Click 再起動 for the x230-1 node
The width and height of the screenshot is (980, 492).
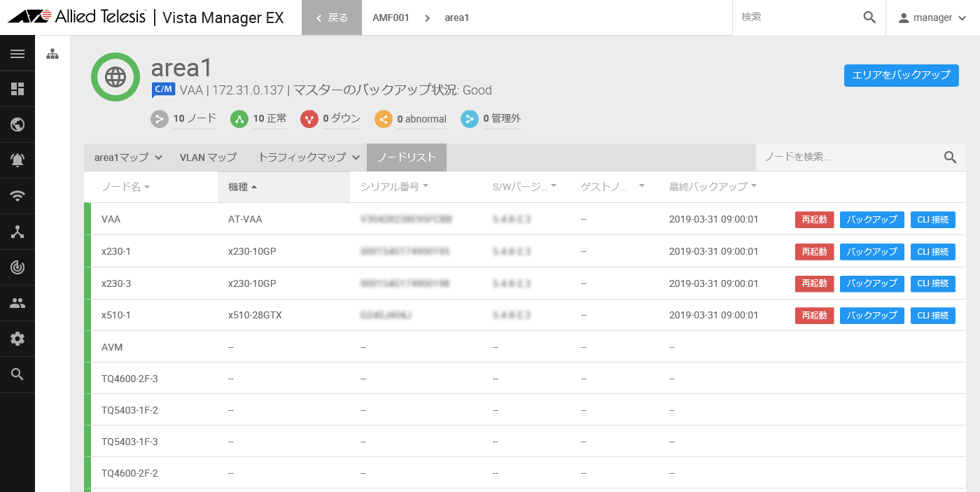pyautogui.click(x=815, y=252)
